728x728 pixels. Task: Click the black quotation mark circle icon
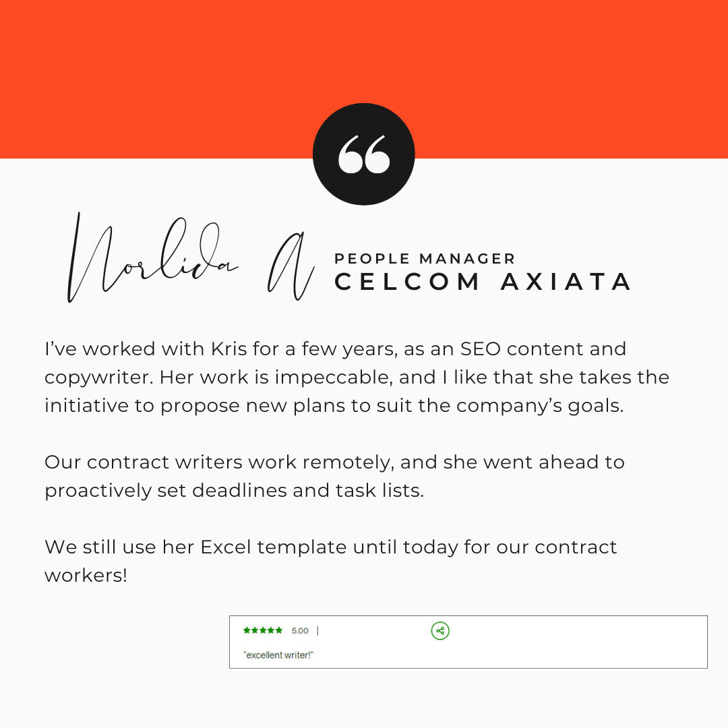click(363, 154)
